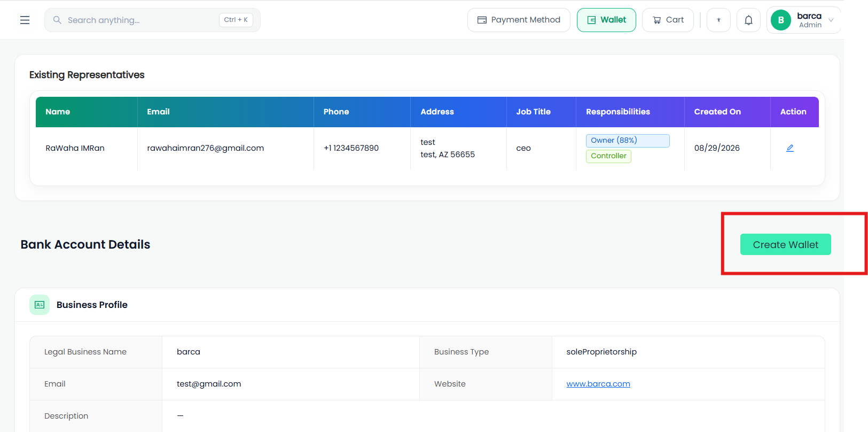Click the created date 08/29/2026
Screen dimensions: 868x432
pyautogui.click(x=717, y=148)
